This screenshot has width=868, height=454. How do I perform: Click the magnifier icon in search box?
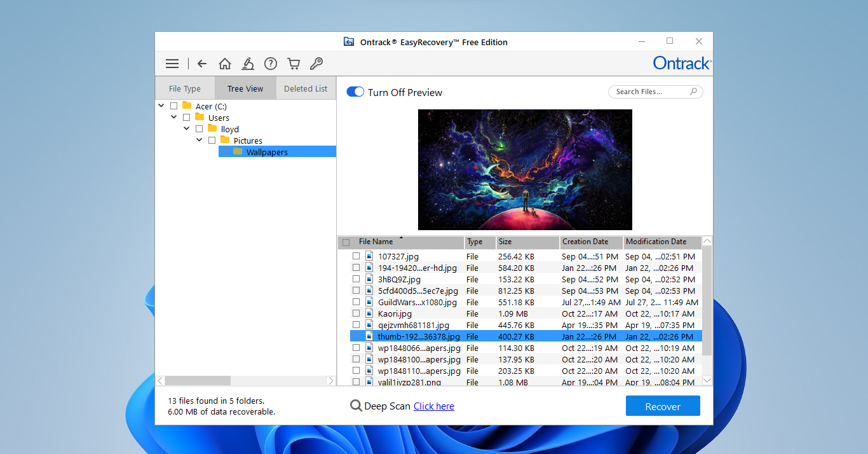pyautogui.click(x=694, y=92)
